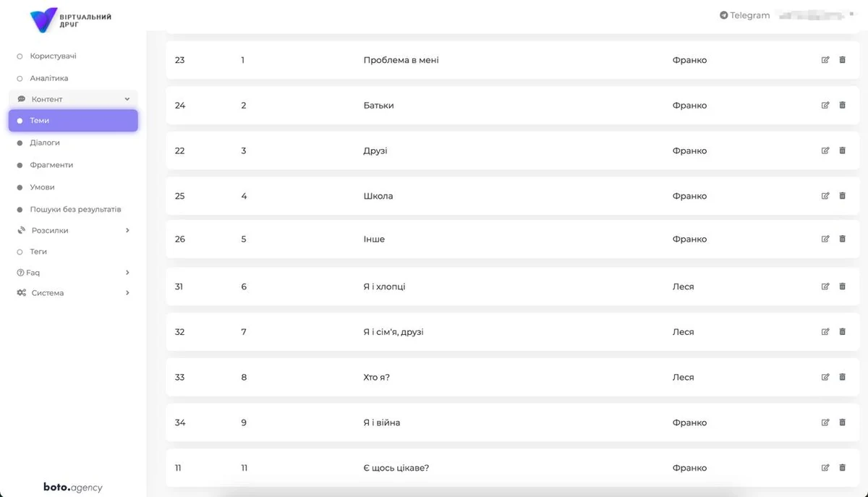Edit the "Друзі" topic

825,150
